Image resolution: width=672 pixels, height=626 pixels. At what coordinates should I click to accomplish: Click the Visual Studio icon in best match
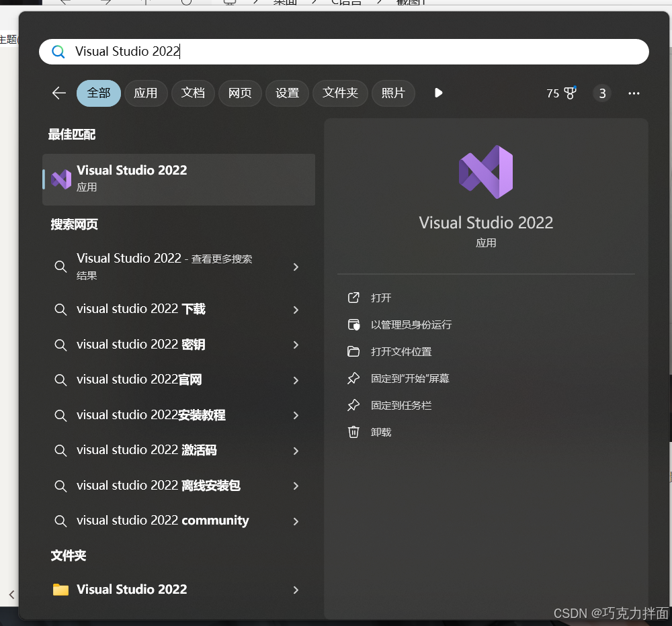tap(61, 179)
